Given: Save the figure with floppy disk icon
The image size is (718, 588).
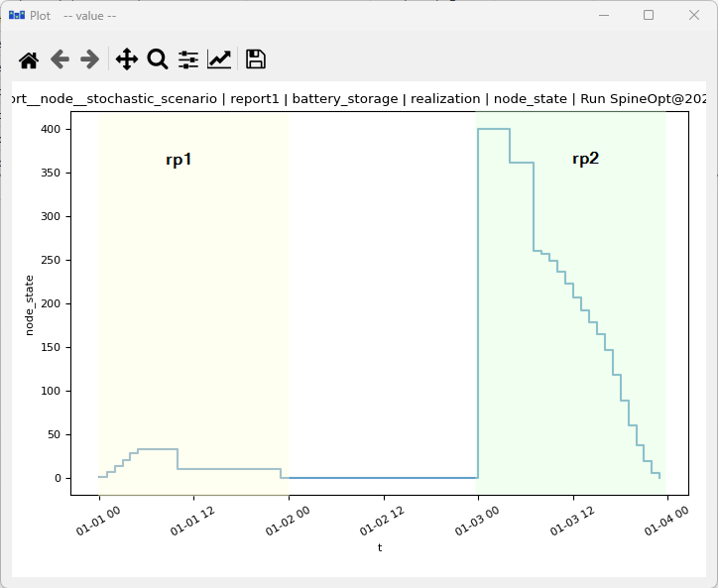Looking at the screenshot, I should 256,59.
